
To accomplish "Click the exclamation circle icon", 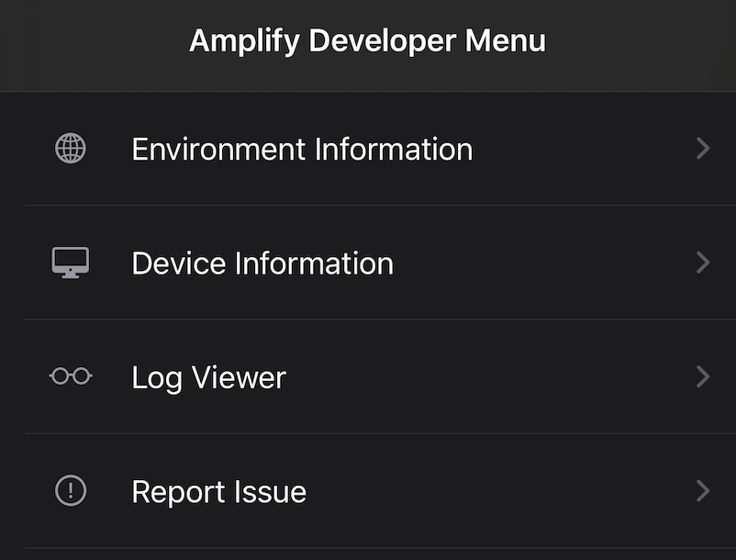I will pyautogui.click(x=71, y=490).
